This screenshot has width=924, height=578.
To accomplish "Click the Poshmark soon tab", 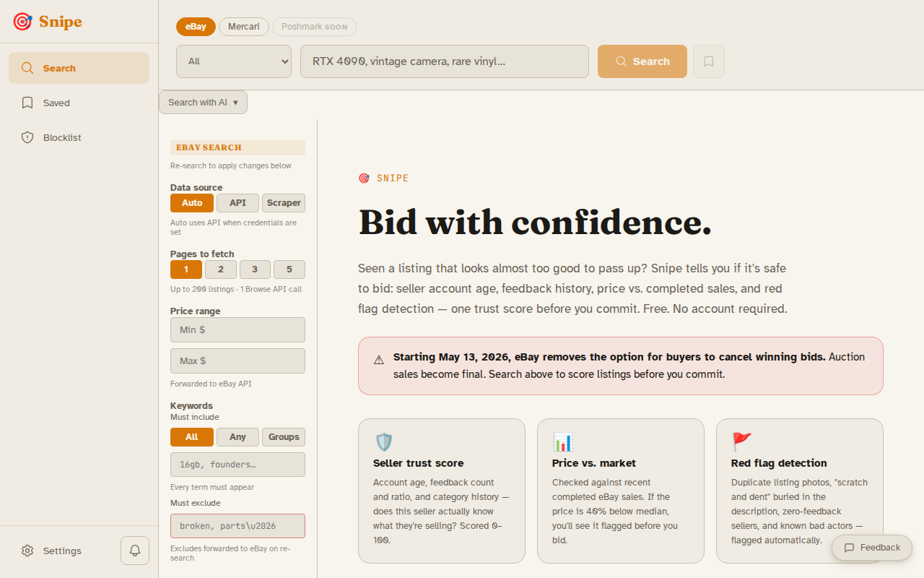I will 314,27.
